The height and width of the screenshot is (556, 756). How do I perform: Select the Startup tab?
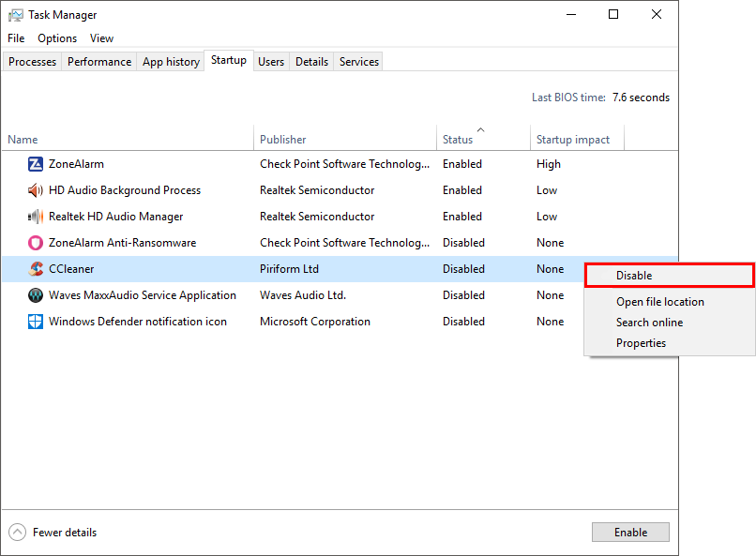[229, 60]
